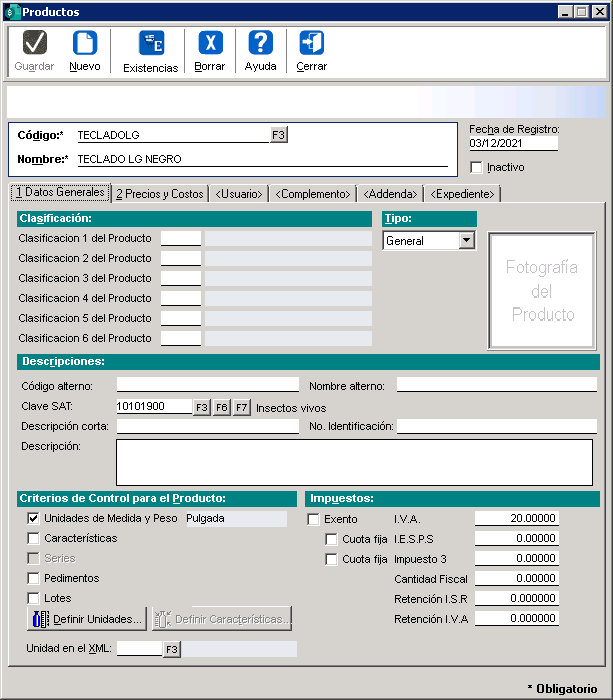The image size is (613, 700).
Task: Click Clasificacion 5 del Producto code field
Action: (x=181, y=318)
